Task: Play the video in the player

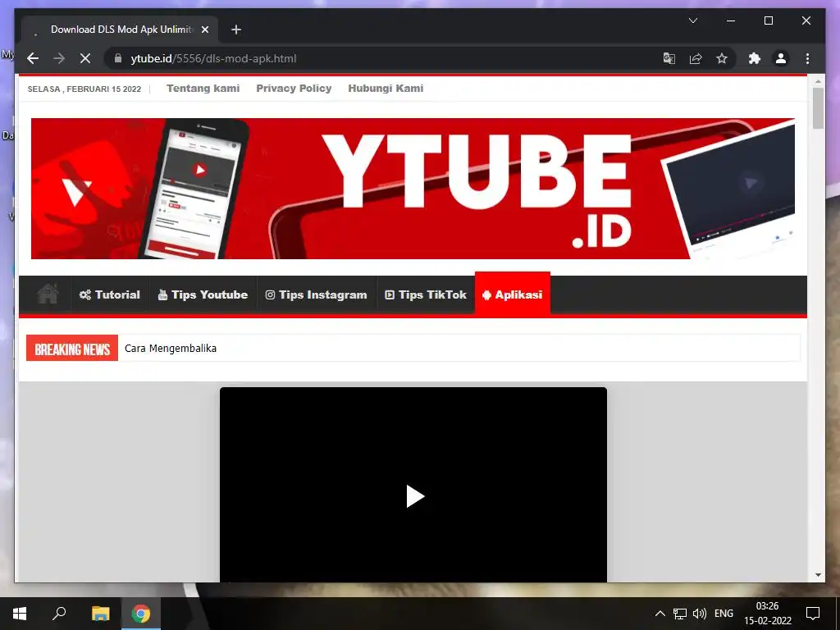Action: tap(414, 496)
